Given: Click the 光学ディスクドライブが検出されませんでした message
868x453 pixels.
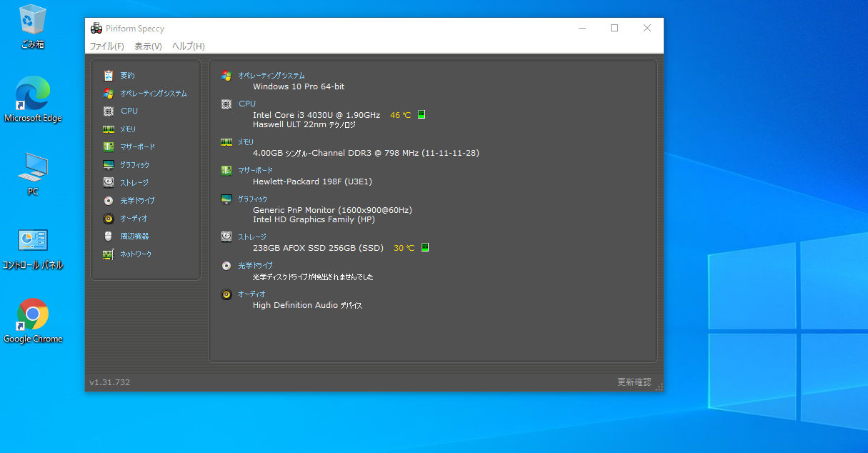Looking at the screenshot, I should [x=313, y=277].
